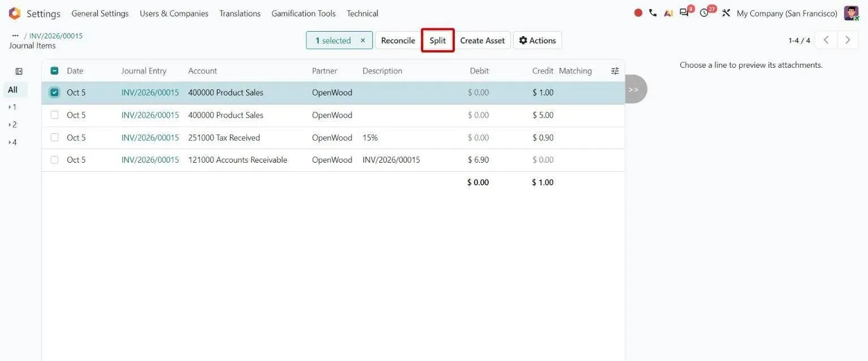Expand account group 4 in sidebar
Screen dimensions: 868x361
click(x=12, y=142)
